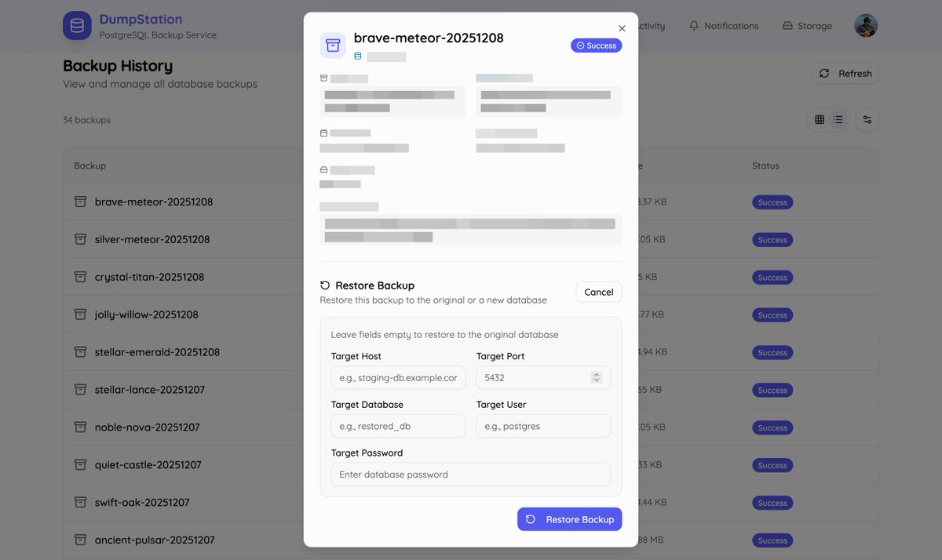Image resolution: width=942 pixels, height=560 pixels.
Task: Click the Success status for crystal-titan-20251208
Action: pyautogui.click(x=772, y=277)
